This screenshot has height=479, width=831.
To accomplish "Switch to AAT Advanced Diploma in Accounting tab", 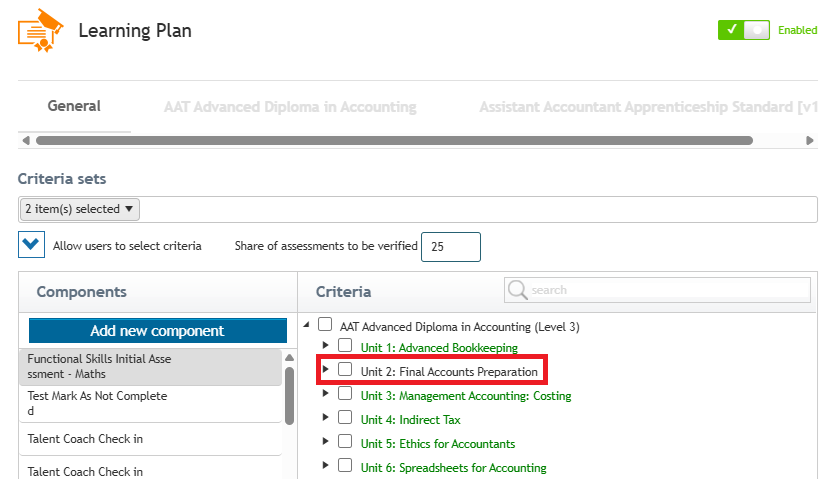I will (x=290, y=107).
